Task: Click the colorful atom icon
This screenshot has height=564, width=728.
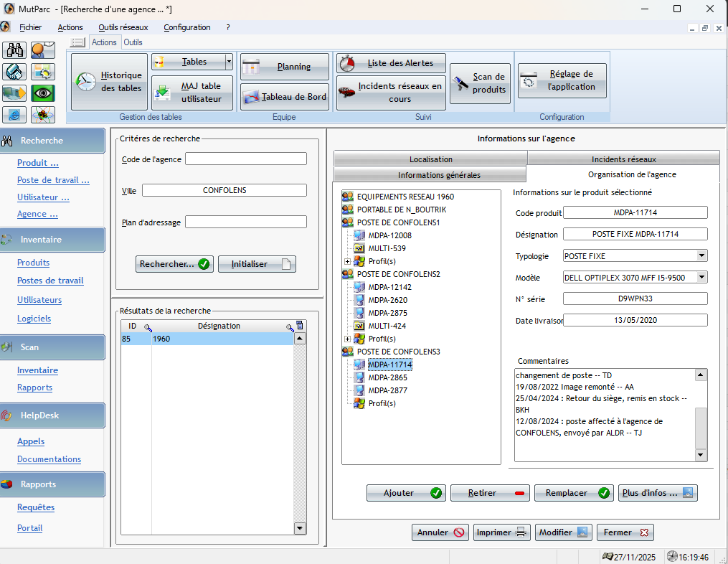Action: 42,115
